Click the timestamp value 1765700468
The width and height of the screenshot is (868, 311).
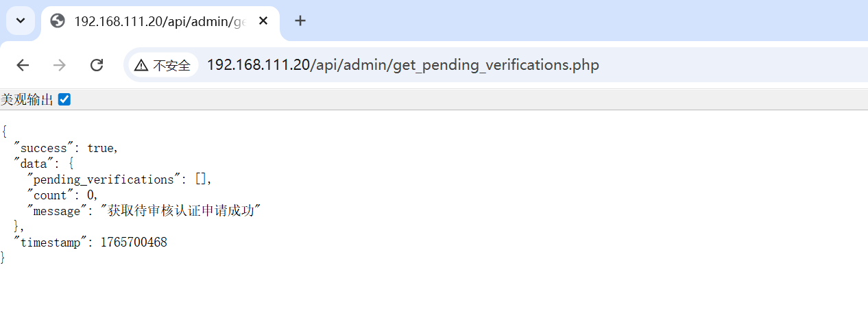click(x=134, y=242)
